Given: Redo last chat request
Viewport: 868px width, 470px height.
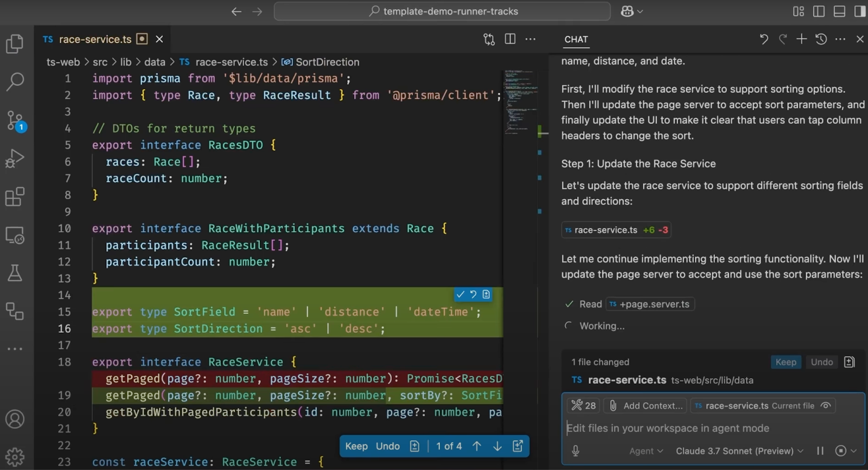Looking at the screenshot, I should point(783,39).
